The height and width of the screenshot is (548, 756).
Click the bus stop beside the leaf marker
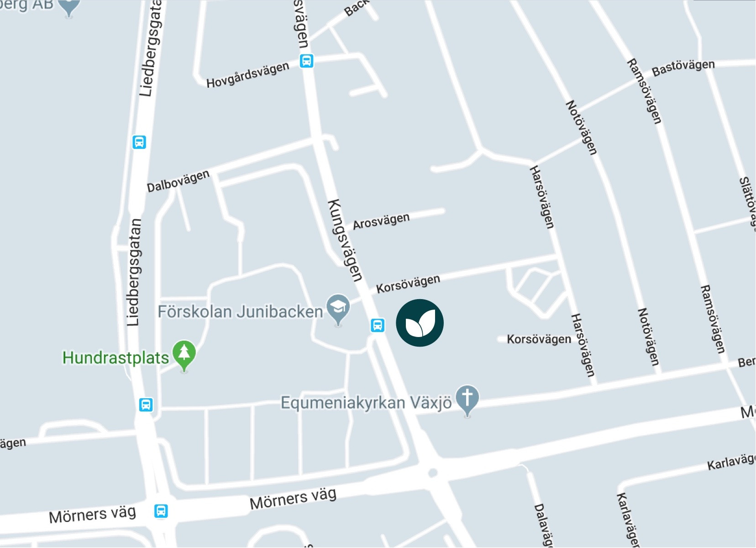pyautogui.click(x=377, y=325)
